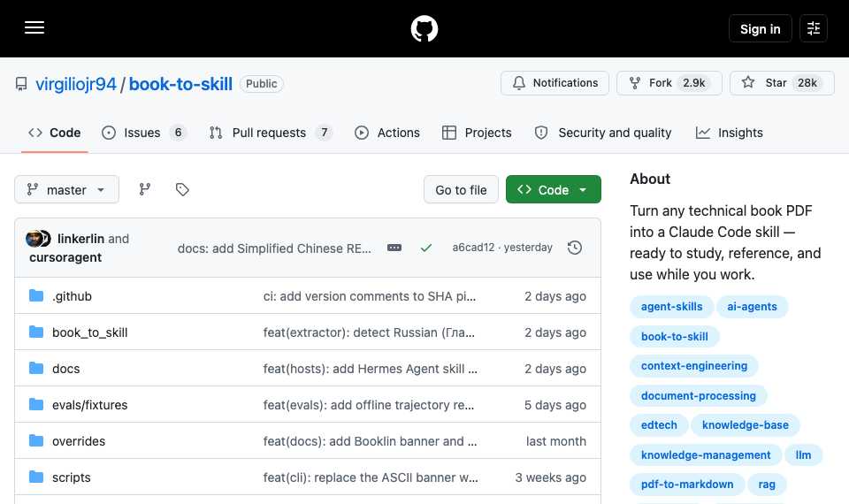Open book-to-skill repository link
849x504 pixels.
click(x=180, y=84)
